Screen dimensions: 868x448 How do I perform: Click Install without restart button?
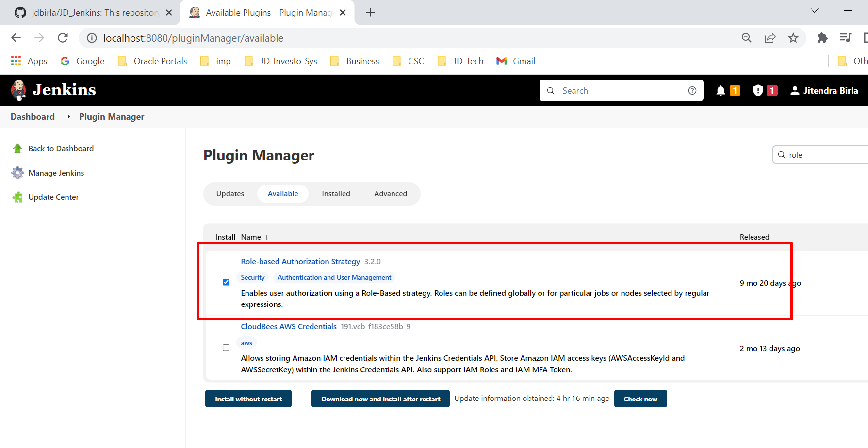tap(248, 399)
